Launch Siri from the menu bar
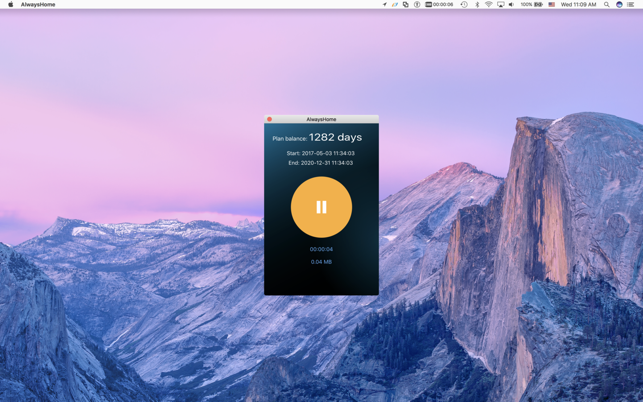Screen dimensions: 643x402 point(619,5)
